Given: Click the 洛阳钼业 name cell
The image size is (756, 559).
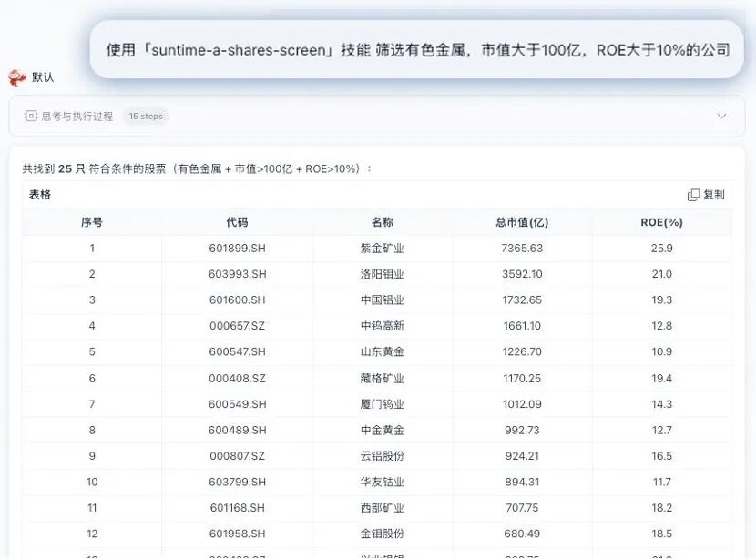Looking at the screenshot, I should pyautogui.click(x=383, y=274).
